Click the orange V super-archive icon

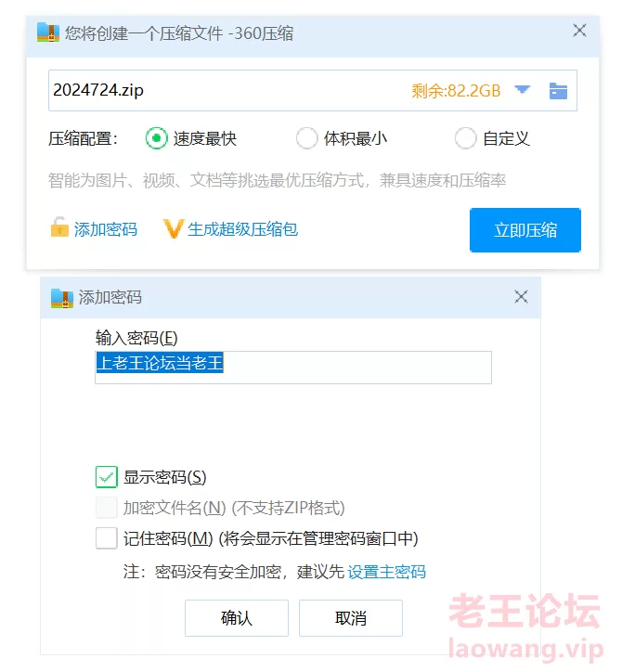pyautogui.click(x=174, y=228)
